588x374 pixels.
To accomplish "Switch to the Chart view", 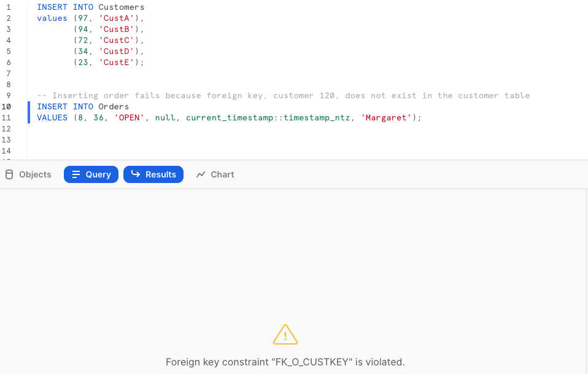I will point(215,174).
